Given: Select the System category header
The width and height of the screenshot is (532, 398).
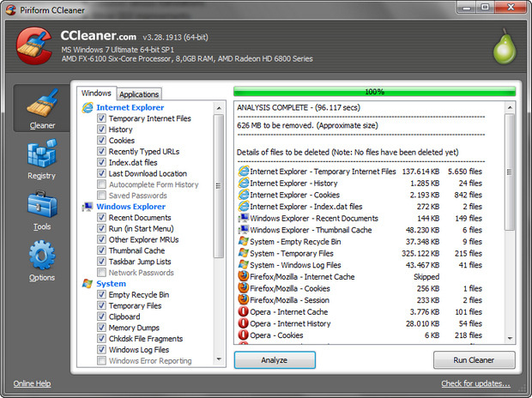Looking at the screenshot, I should (111, 284).
